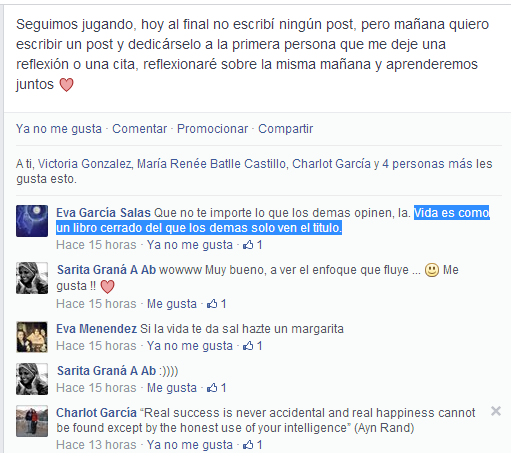Click Promocionar under the post
The height and width of the screenshot is (453, 511).
[212, 129]
